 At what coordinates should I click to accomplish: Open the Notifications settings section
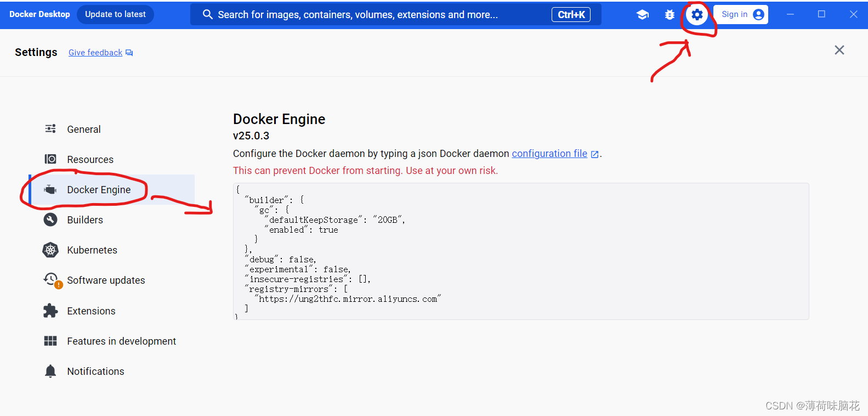tap(112, 371)
